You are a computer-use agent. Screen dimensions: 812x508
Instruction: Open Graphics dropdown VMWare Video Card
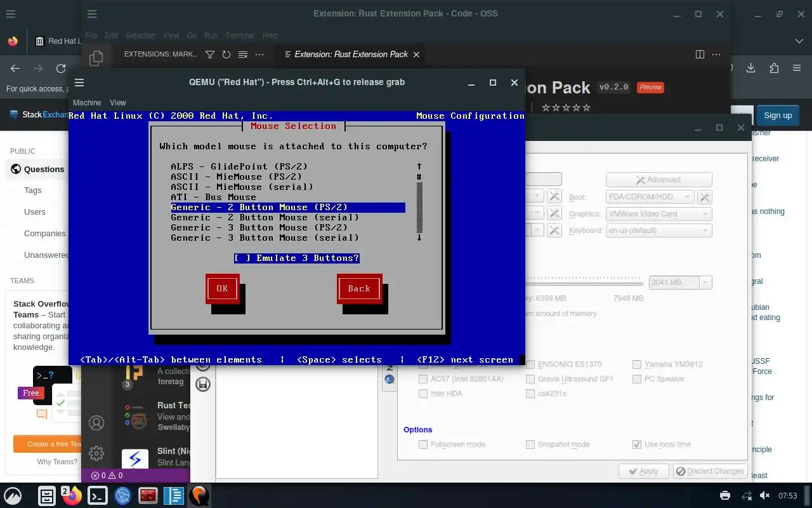pyautogui.click(x=658, y=214)
